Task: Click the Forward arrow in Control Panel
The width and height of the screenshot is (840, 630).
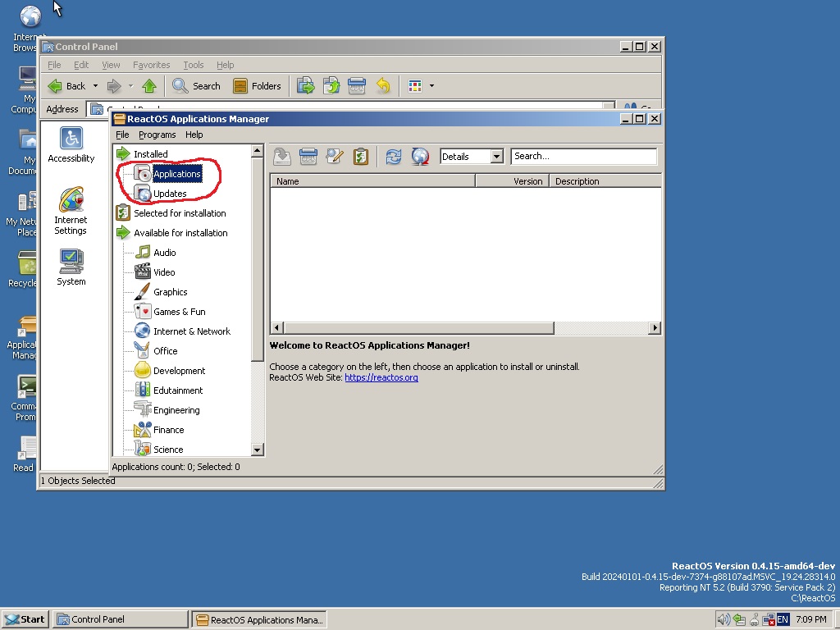Action: click(x=114, y=86)
